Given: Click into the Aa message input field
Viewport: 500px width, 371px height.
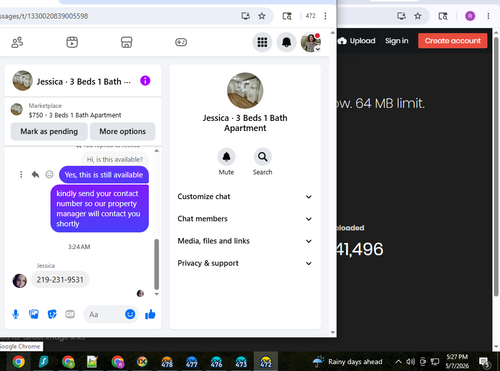Looking at the screenshot, I should pyautogui.click(x=104, y=314).
